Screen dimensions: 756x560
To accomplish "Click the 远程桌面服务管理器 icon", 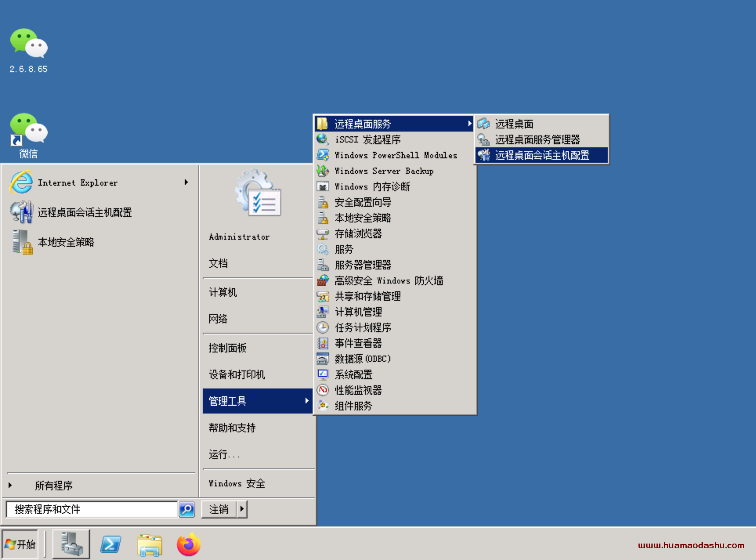I will click(x=483, y=139).
